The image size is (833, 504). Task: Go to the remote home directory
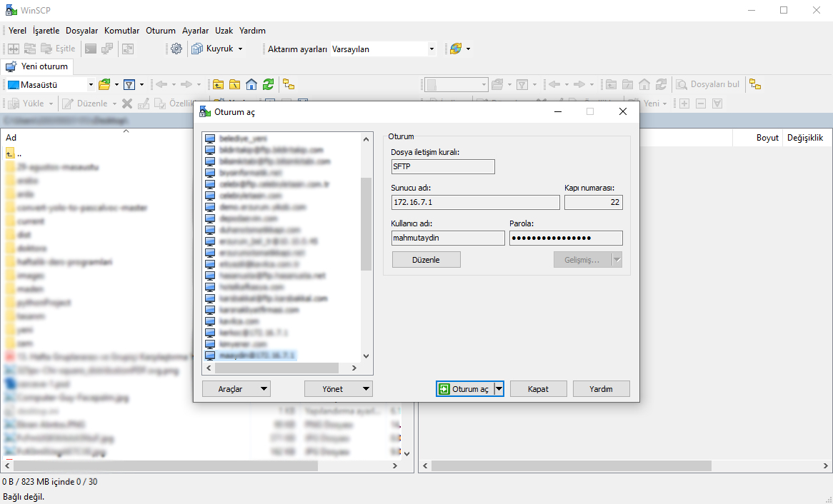[x=644, y=84]
